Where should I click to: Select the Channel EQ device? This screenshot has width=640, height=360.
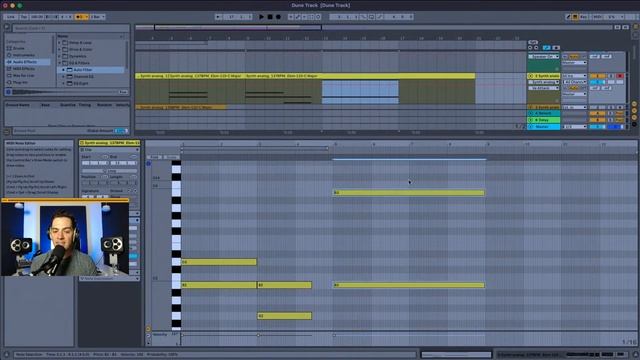83,77
